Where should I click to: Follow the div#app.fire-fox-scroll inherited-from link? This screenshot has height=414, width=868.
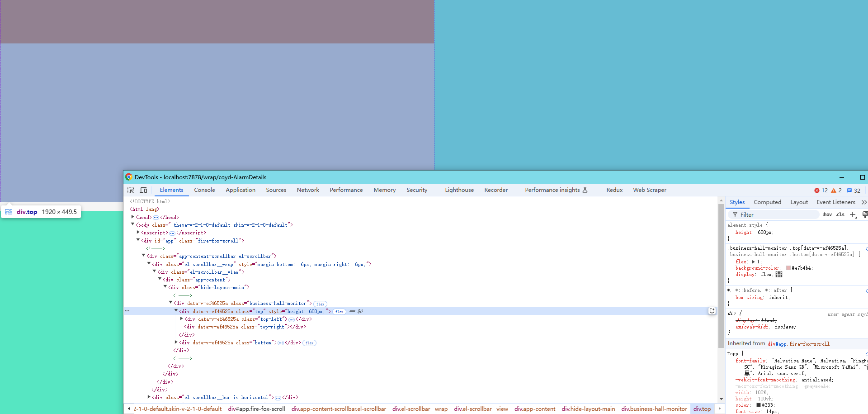click(798, 344)
